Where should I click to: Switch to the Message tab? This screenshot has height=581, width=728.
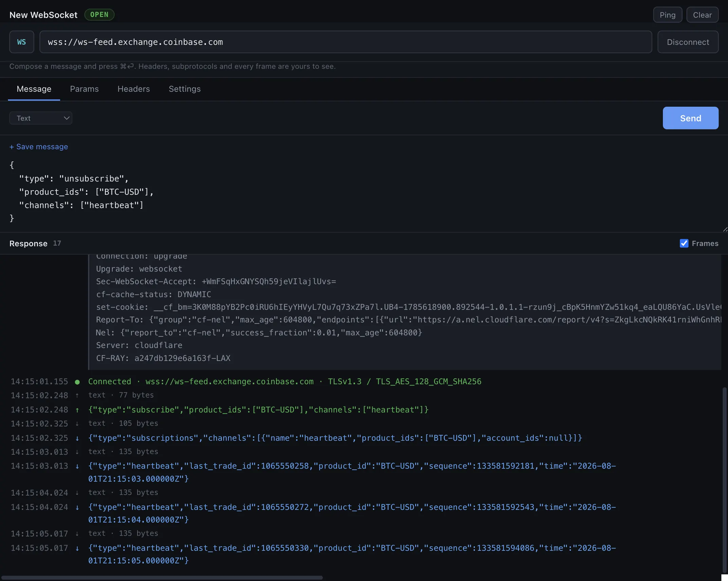coord(34,89)
